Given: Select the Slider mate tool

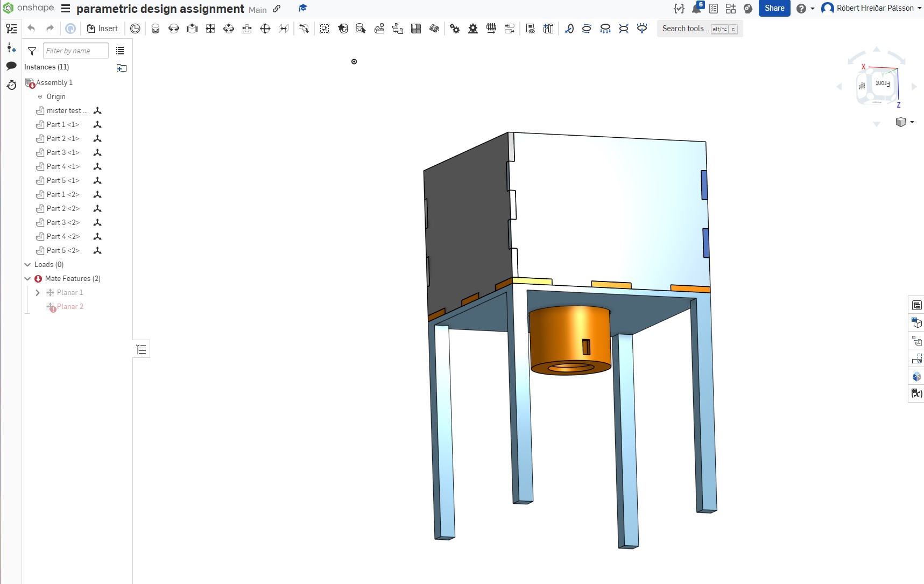Looking at the screenshot, I should (x=192, y=29).
